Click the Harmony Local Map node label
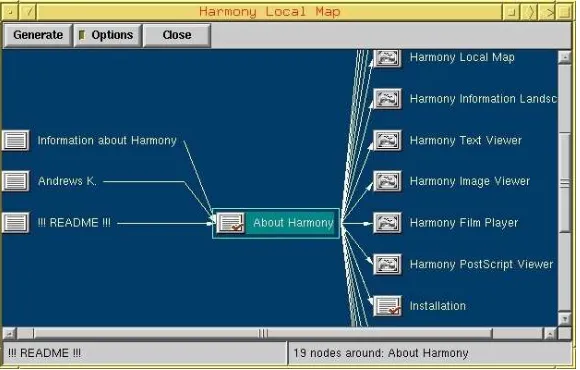The width and height of the screenshot is (580, 370). (462, 57)
